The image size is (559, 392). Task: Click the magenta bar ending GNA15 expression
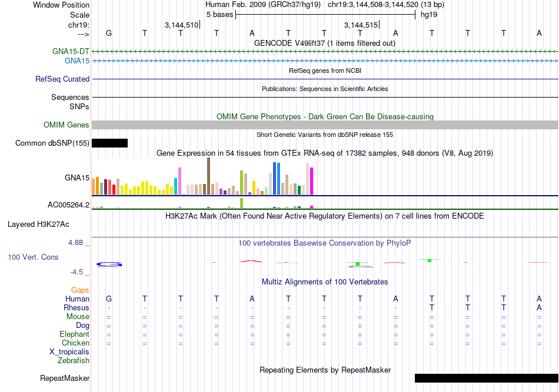pyautogui.click(x=312, y=181)
